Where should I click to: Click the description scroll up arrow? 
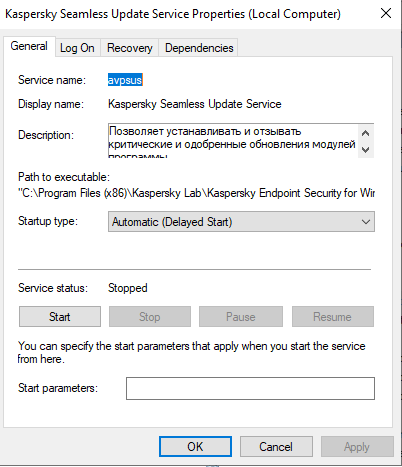[366, 133]
